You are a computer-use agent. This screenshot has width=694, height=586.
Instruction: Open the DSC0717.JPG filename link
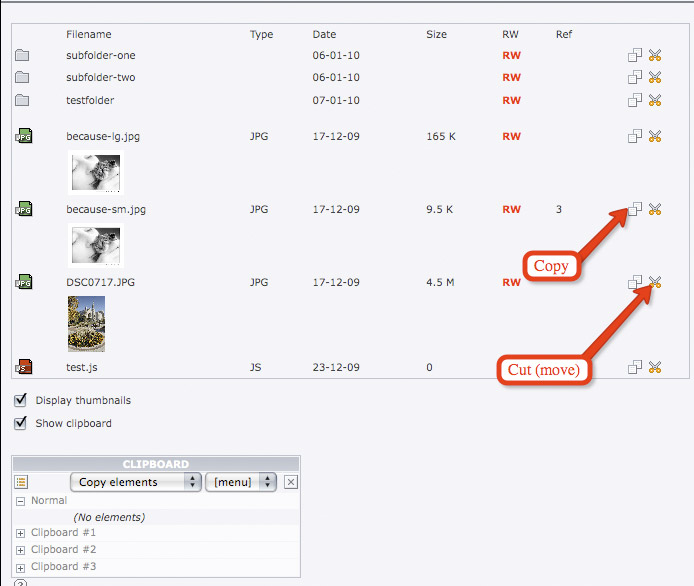(x=100, y=282)
